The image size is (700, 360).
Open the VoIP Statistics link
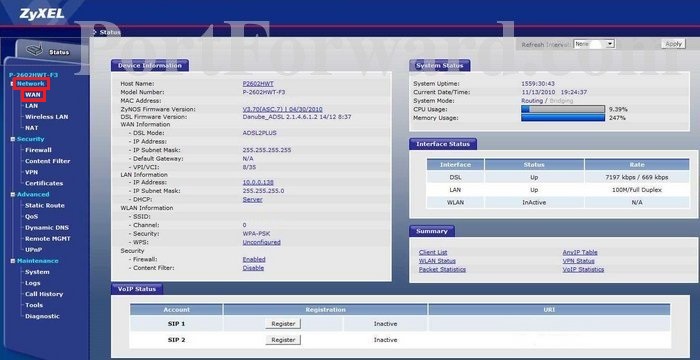point(583,270)
